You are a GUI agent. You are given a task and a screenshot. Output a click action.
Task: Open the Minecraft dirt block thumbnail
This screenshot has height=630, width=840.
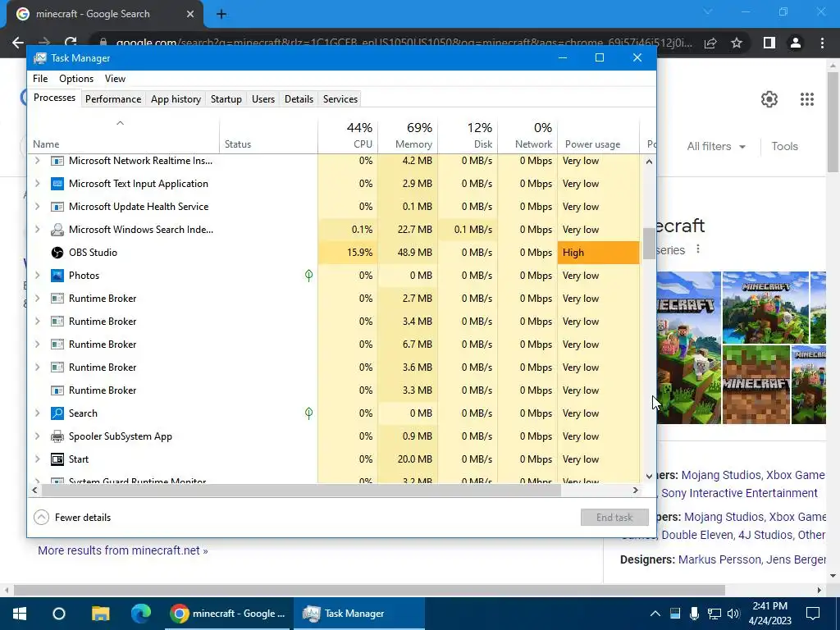point(756,385)
